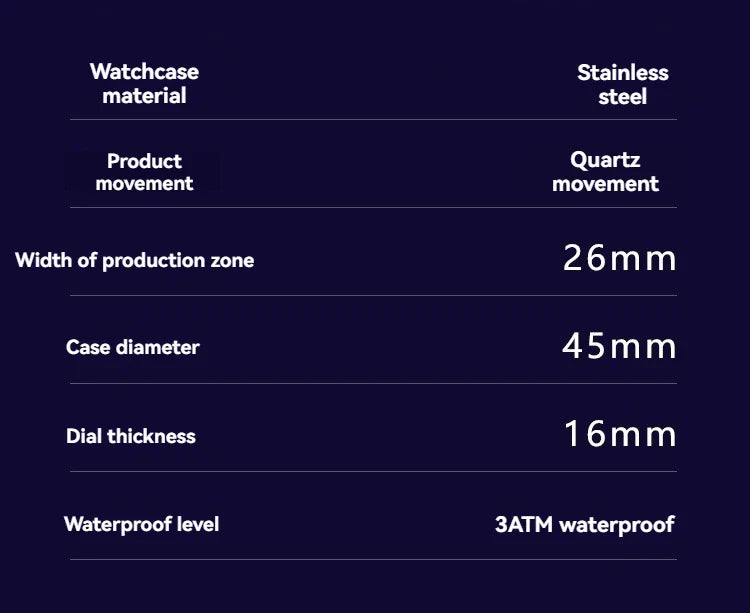Click the word 'Watchcase' in the first row
750x613 pixels.
pyautogui.click(x=144, y=72)
